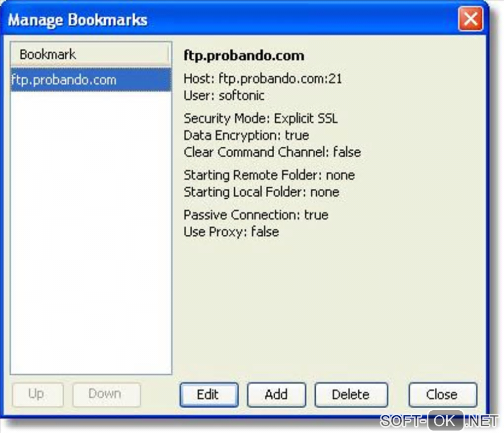504x433 pixels.
Task: Move bookmark with the Down button
Action: pos(106,394)
